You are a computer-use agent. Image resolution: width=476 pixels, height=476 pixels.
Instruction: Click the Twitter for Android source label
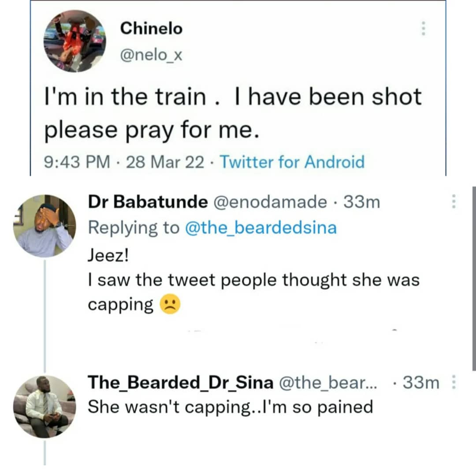click(x=293, y=162)
